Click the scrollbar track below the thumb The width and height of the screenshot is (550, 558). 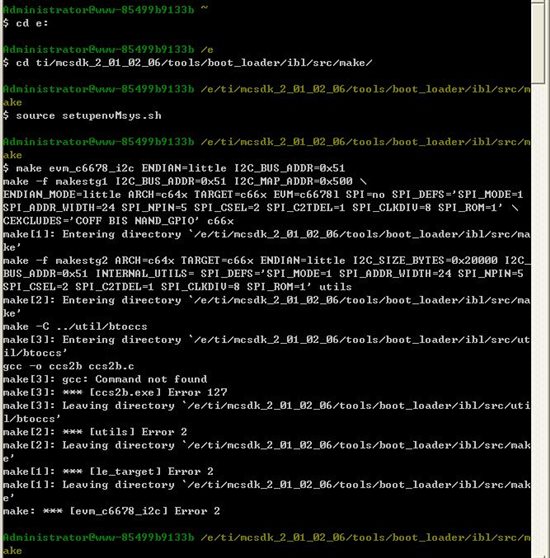click(x=538, y=320)
